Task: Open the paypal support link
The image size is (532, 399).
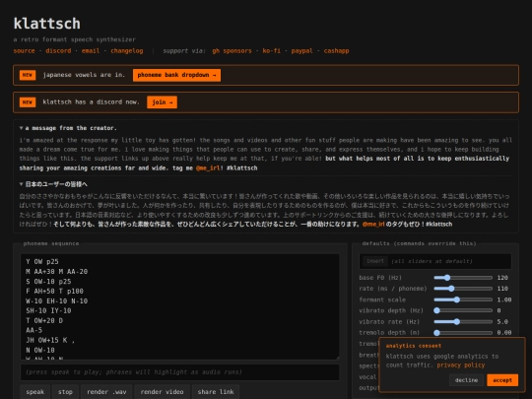Action: tap(302, 51)
